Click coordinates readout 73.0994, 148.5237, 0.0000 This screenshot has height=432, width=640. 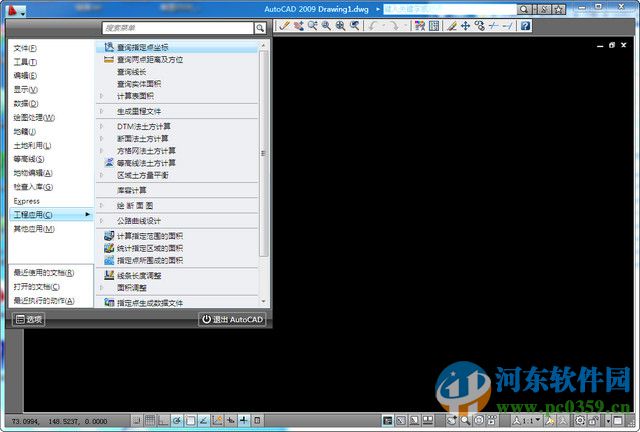coord(60,421)
